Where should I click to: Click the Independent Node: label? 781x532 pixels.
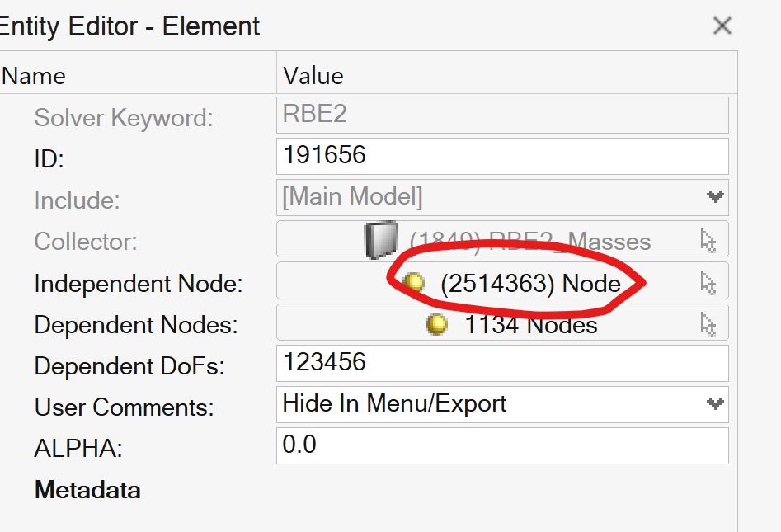(139, 284)
